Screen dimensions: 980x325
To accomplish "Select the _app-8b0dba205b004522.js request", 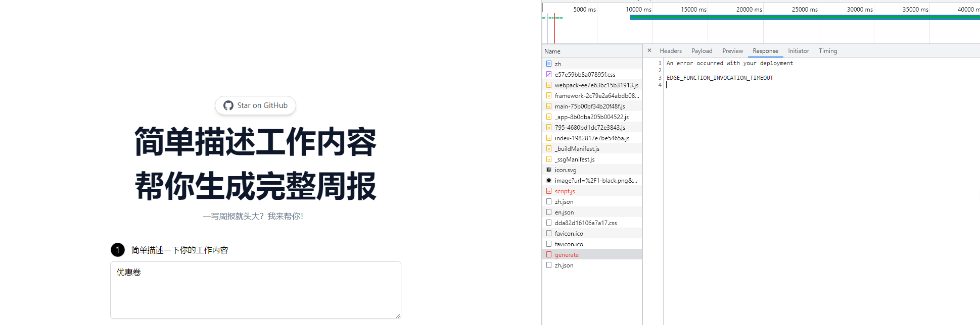I will [x=592, y=117].
